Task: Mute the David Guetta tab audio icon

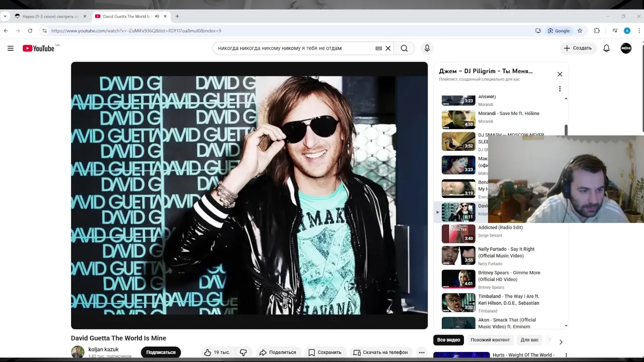Action: [x=157, y=16]
